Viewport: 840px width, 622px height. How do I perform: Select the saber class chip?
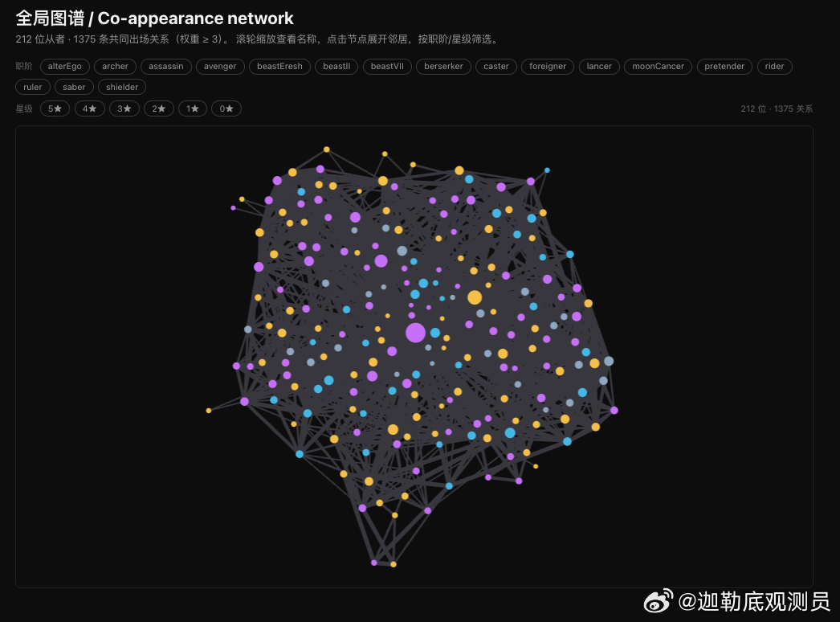pyautogui.click(x=74, y=87)
